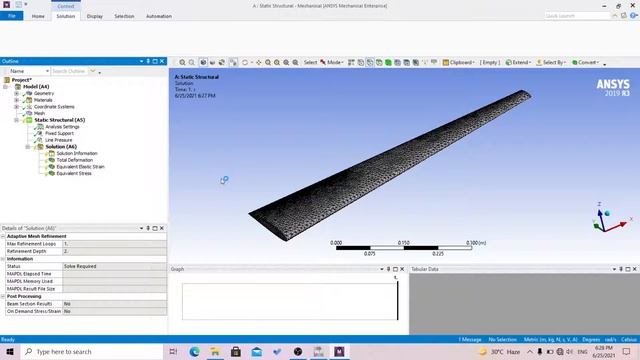Select the Face selection filter icon
640x360 pixels.
[379, 62]
